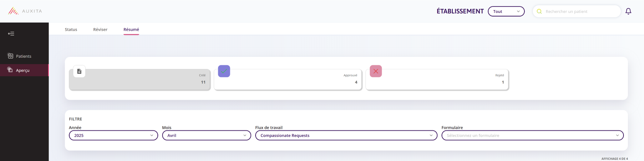
Task: Collapse the sidebar menu icon
Action: [x=11, y=33]
